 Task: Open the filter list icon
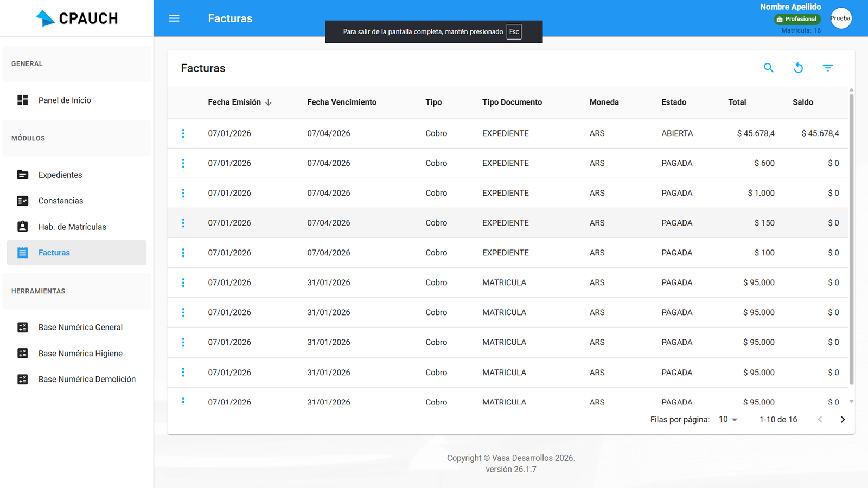(827, 68)
